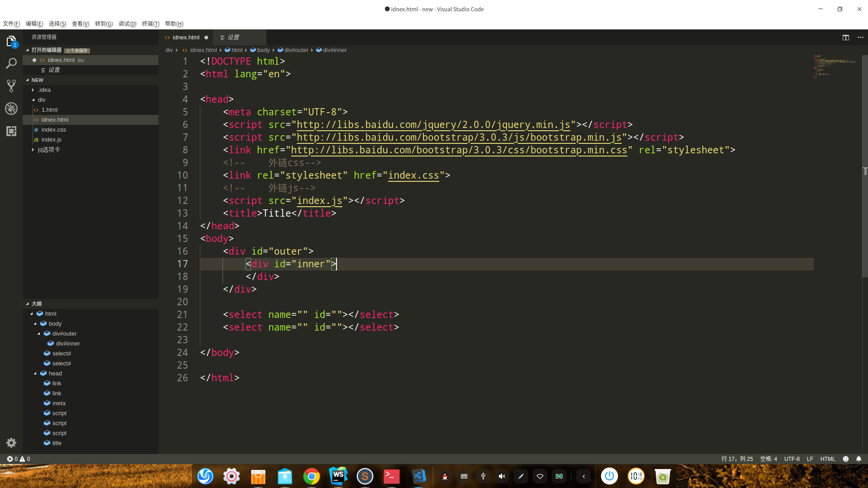Toggle the editor split layout icon
The width and height of the screenshot is (868, 488).
coord(845,38)
